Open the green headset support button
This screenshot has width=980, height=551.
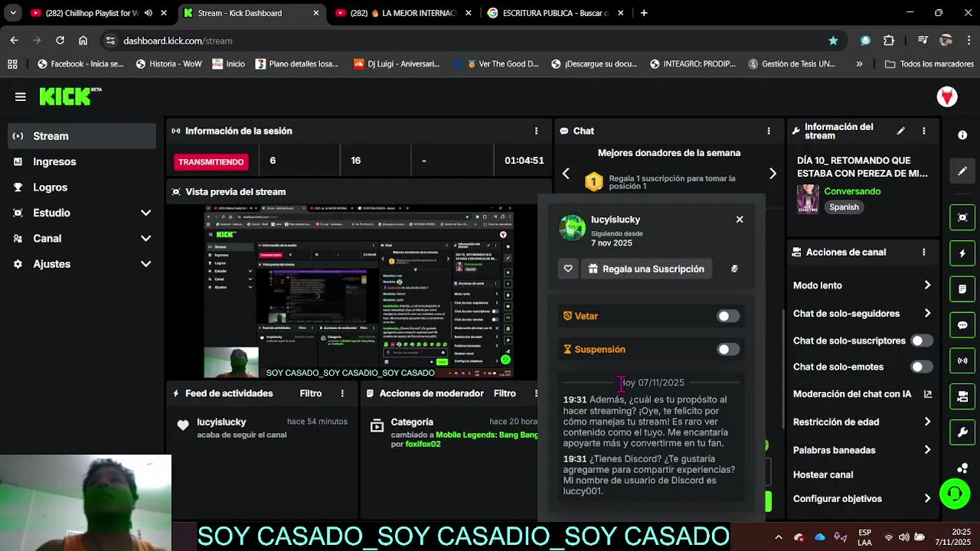955,494
